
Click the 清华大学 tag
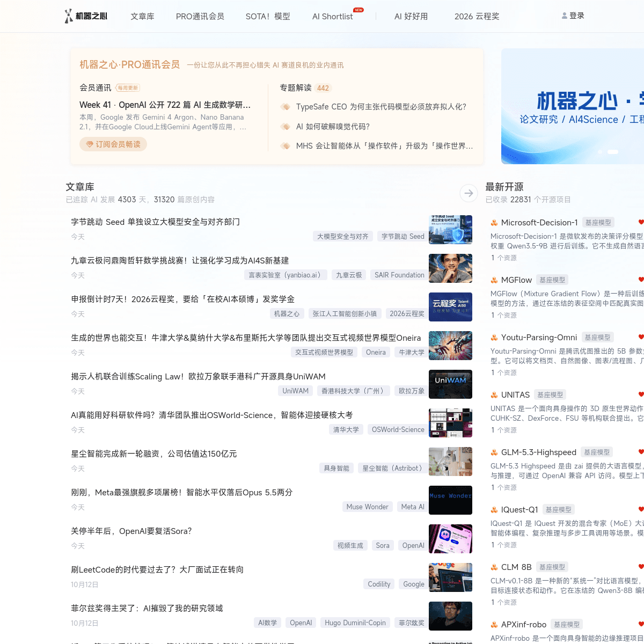[x=346, y=429]
